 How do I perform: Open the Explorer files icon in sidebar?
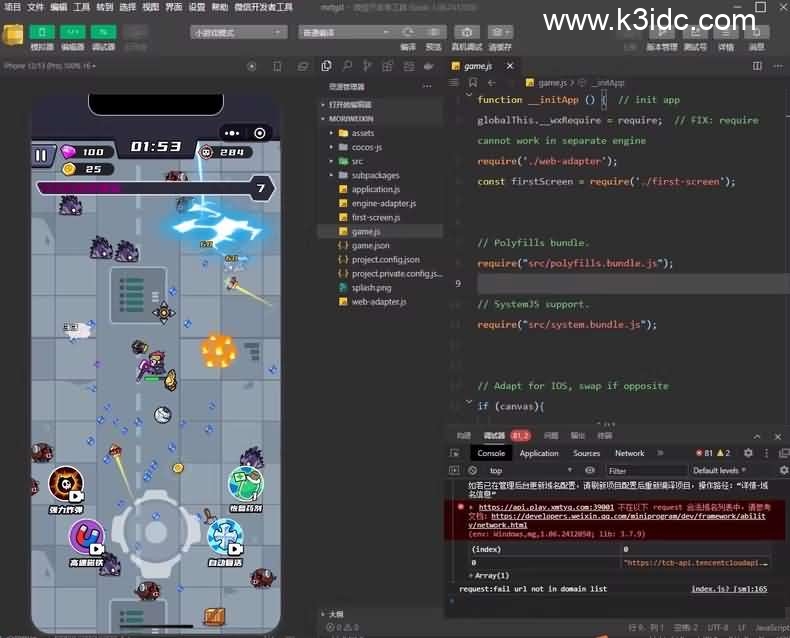(x=326, y=66)
